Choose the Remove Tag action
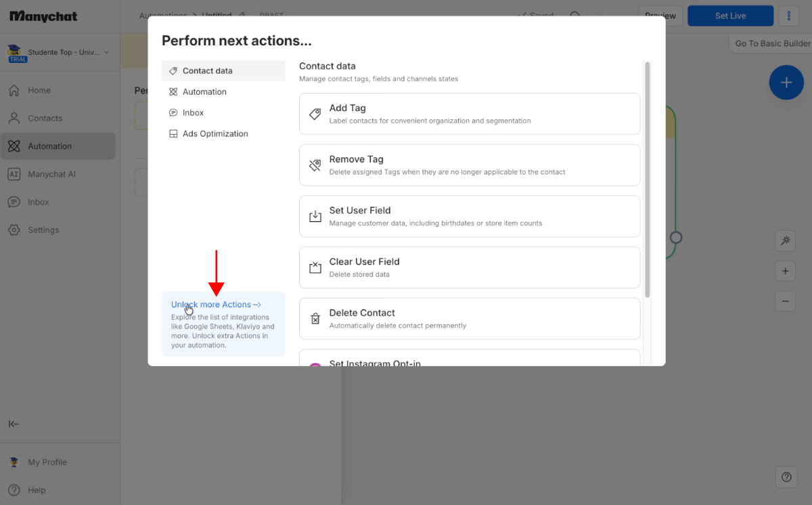 [x=470, y=165]
